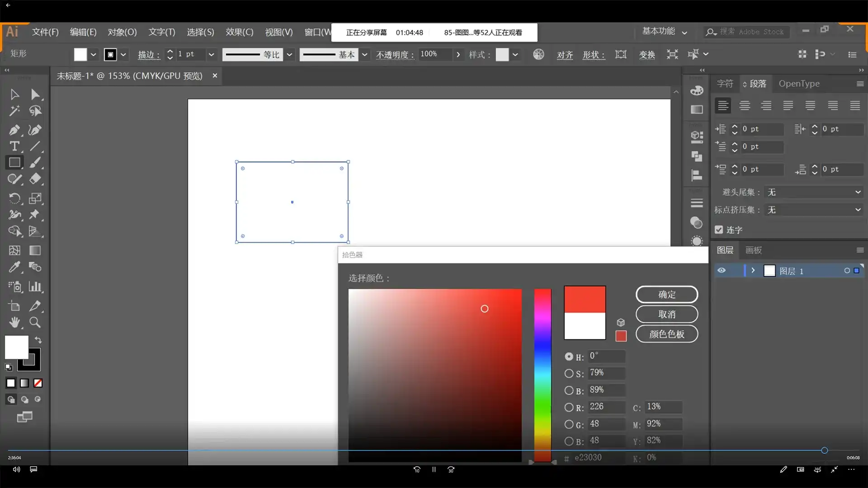Select the Hand tool

click(14, 322)
